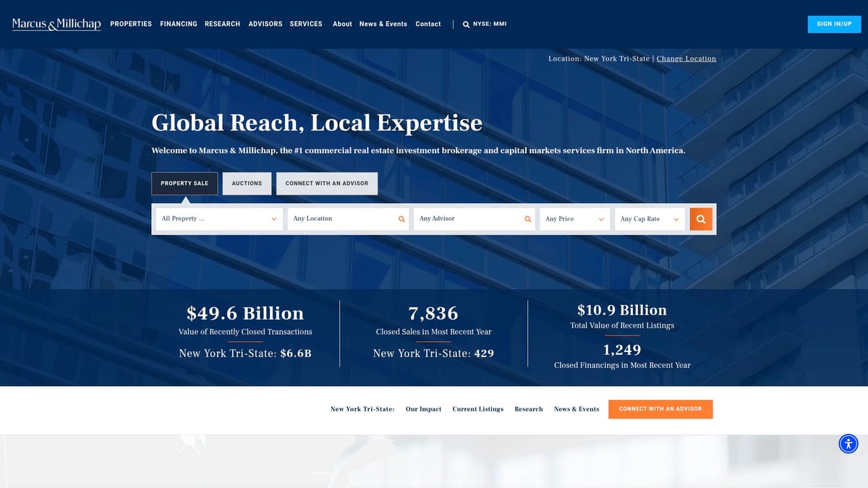Click the search magnifier next to NYSE: MMI
Screen dimensions: 868x488
click(465, 23)
